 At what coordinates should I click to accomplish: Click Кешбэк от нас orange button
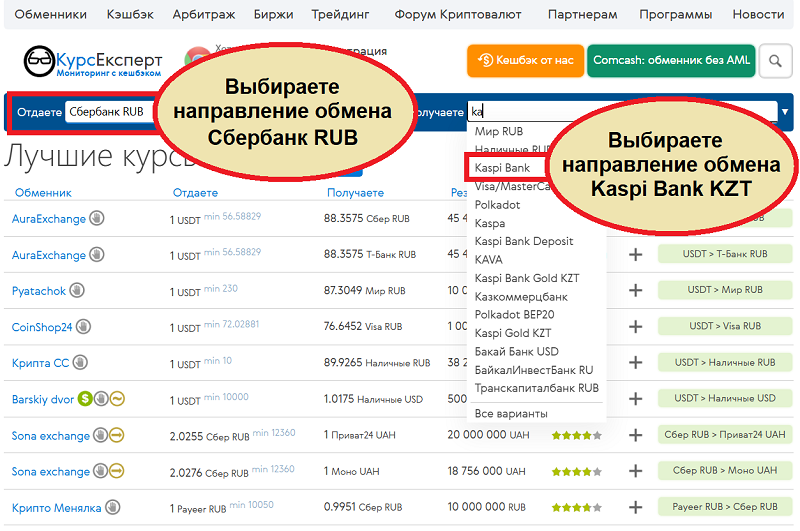(526, 61)
